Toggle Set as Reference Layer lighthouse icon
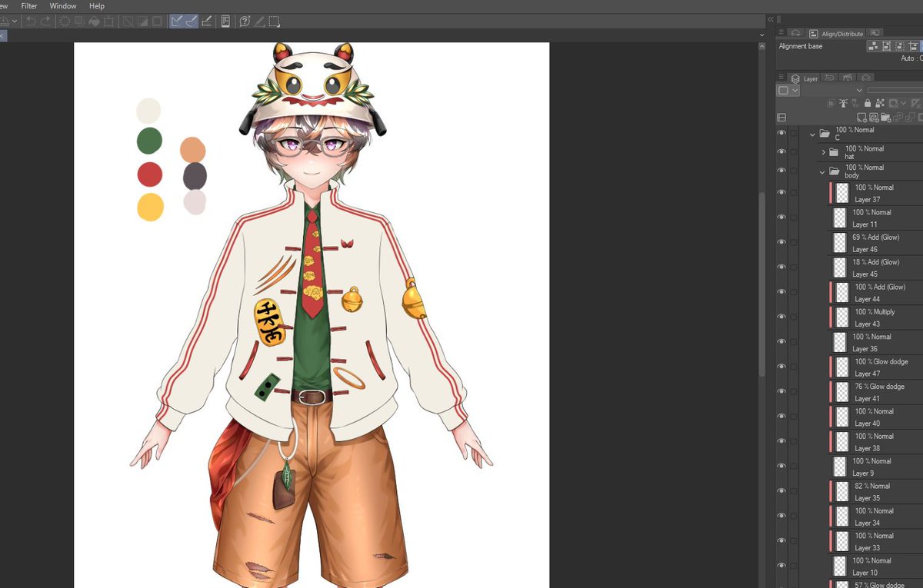 [x=843, y=103]
